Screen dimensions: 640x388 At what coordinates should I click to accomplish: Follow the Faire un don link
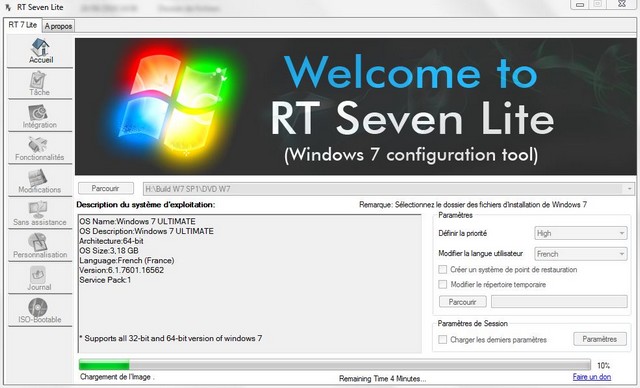point(591,377)
